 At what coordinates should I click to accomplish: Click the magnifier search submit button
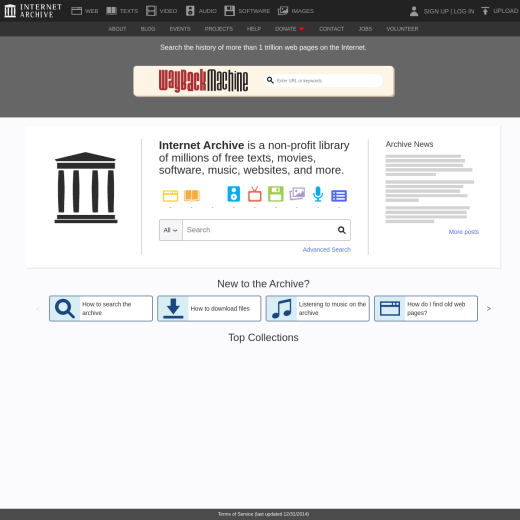click(x=342, y=230)
